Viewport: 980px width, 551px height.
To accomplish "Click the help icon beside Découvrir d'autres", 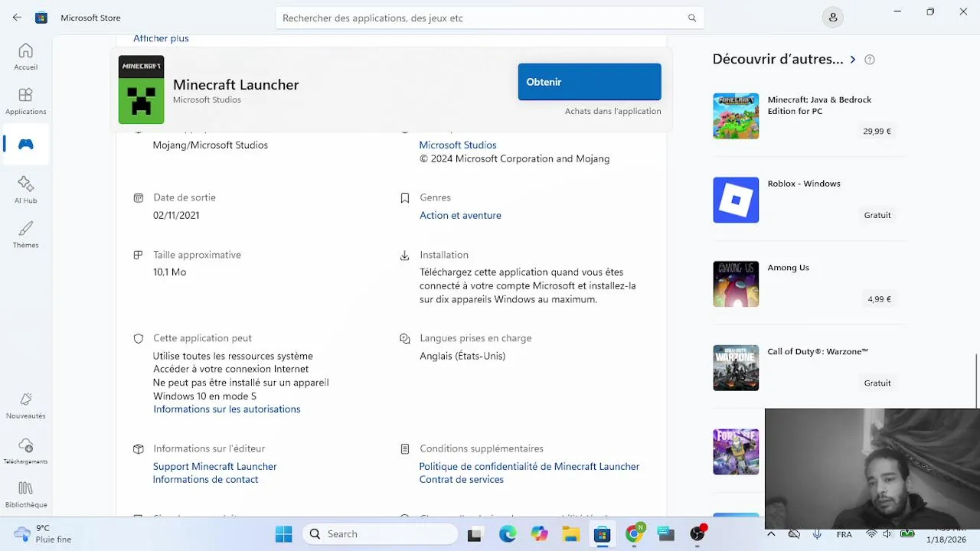I will pyautogui.click(x=869, y=60).
